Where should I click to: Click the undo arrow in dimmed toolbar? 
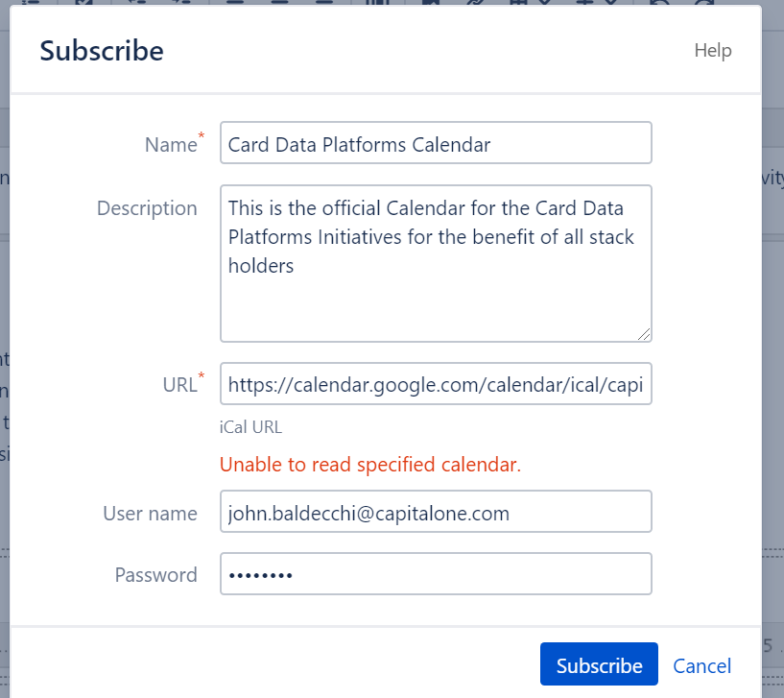[661, 4]
